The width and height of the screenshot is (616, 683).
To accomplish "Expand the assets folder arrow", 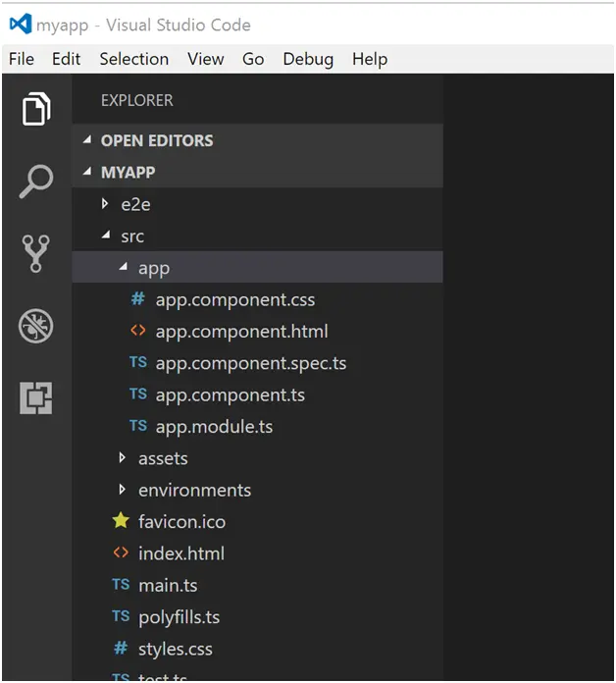I will [123, 457].
